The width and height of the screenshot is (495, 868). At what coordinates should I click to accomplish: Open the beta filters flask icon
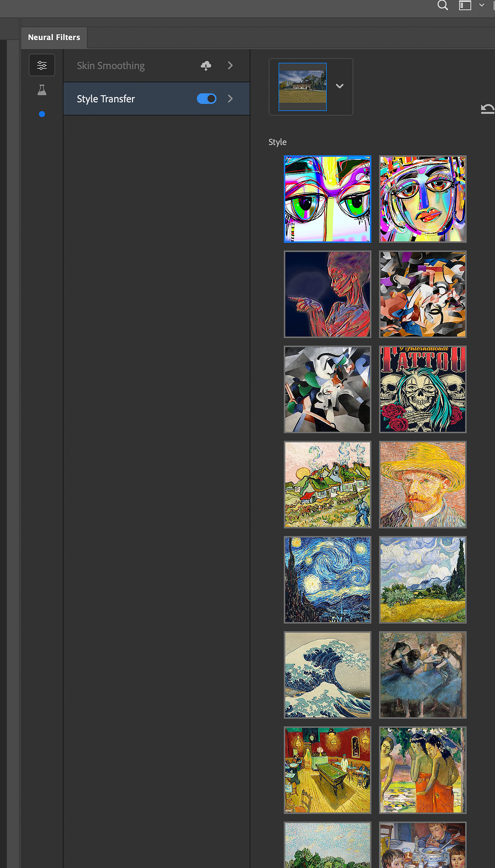[x=42, y=90]
